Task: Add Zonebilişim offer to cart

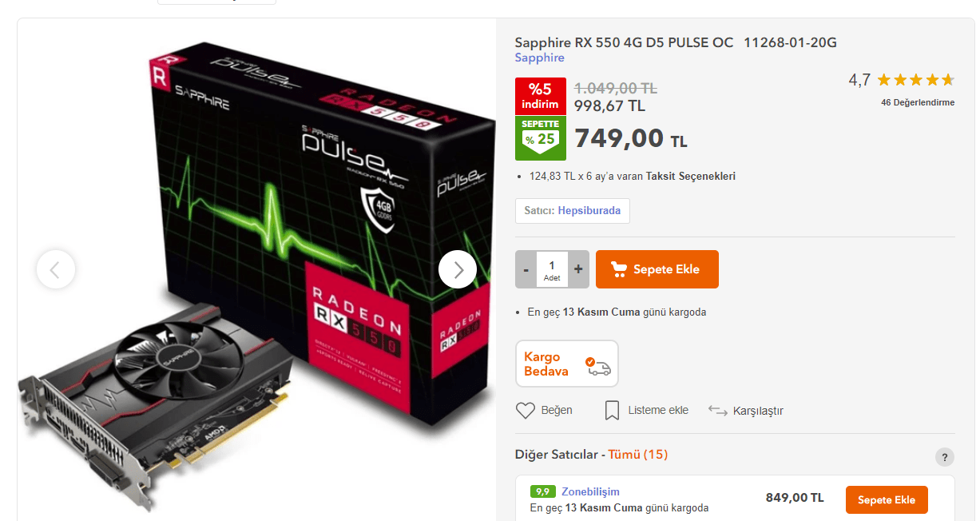Action: coord(887,499)
